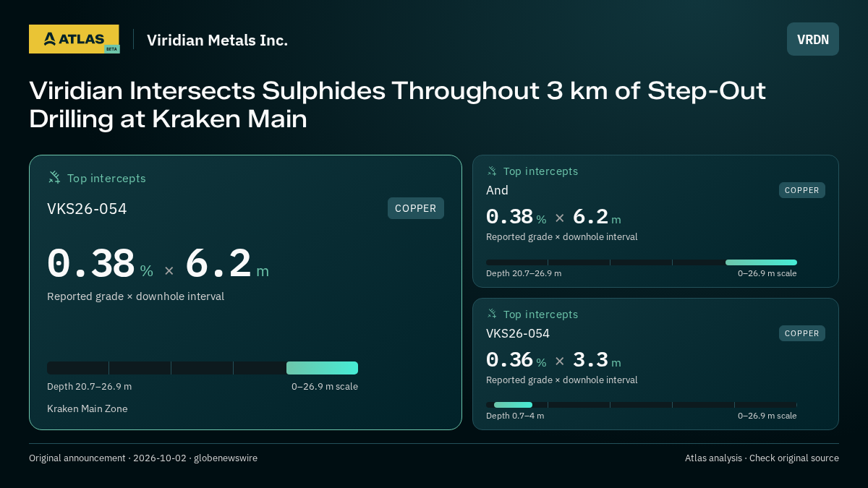Click Top intercepts heading in the large card
868x488 pixels.
tap(106, 178)
